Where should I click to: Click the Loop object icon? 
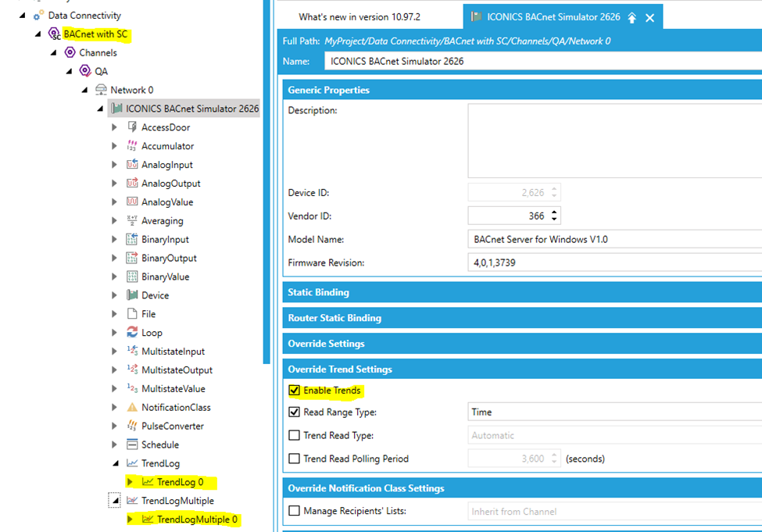(x=132, y=333)
